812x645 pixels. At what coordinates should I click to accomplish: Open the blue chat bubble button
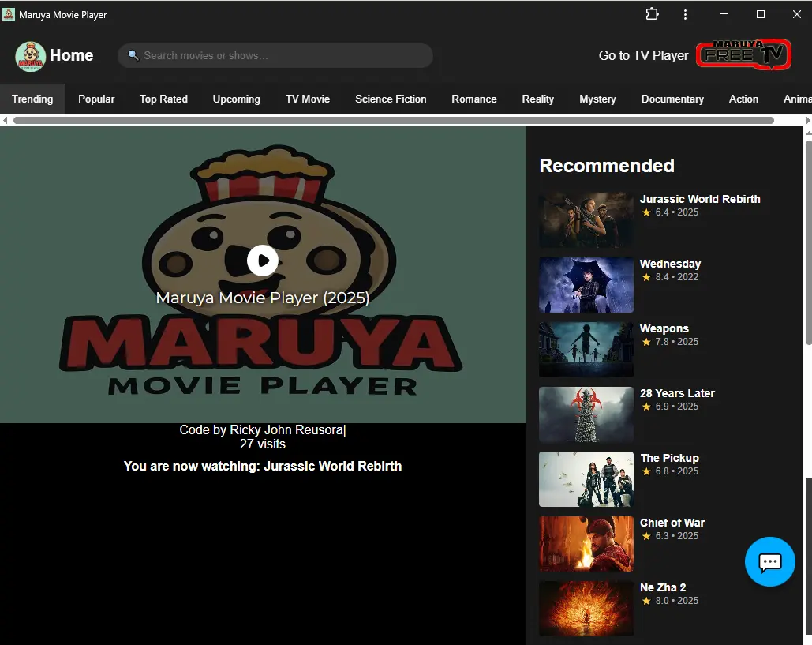pyautogui.click(x=769, y=561)
